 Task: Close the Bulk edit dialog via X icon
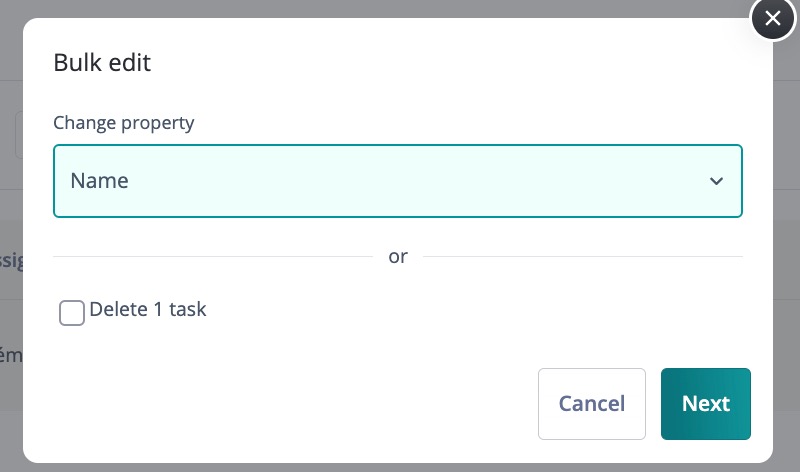coord(772,20)
